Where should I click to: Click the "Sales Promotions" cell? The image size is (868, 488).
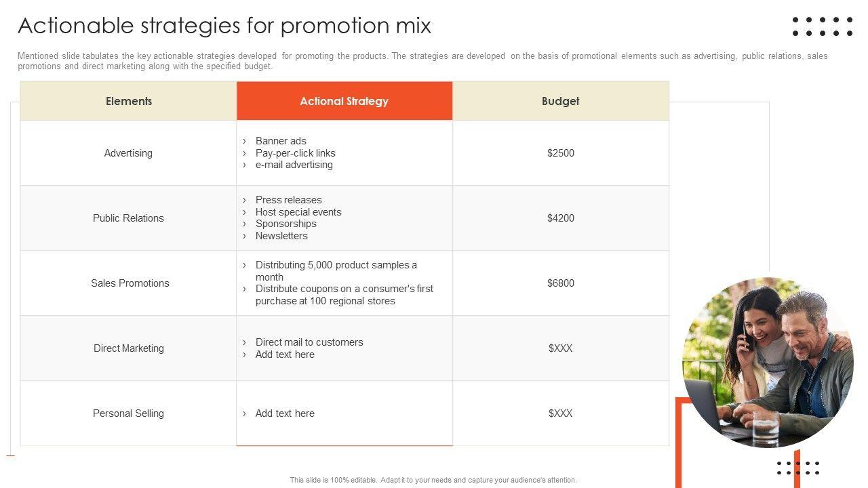pyautogui.click(x=130, y=283)
